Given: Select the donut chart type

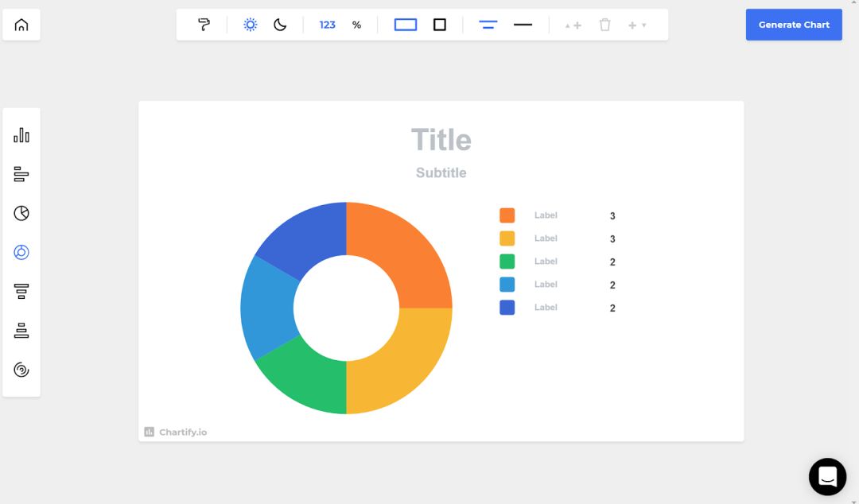Looking at the screenshot, I should pos(21,252).
